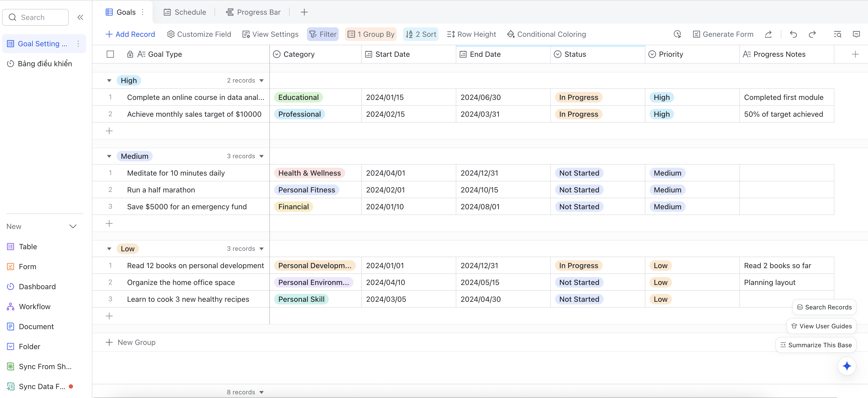Tick the select-all records checkbox
The image size is (868, 398).
pyautogui.click(x=110, y=54)
